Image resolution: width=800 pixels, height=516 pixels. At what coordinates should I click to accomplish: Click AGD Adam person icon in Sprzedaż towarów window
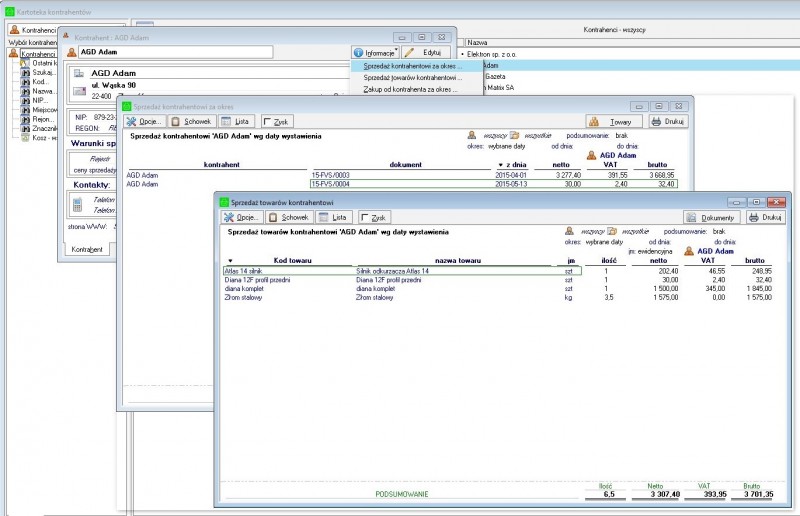pyautogui.click(x=689, y=251)
